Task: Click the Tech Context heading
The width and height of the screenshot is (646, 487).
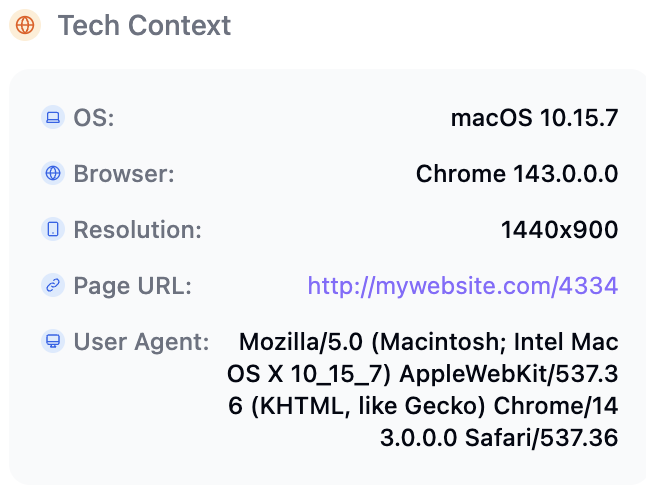Action: point(144,26)
